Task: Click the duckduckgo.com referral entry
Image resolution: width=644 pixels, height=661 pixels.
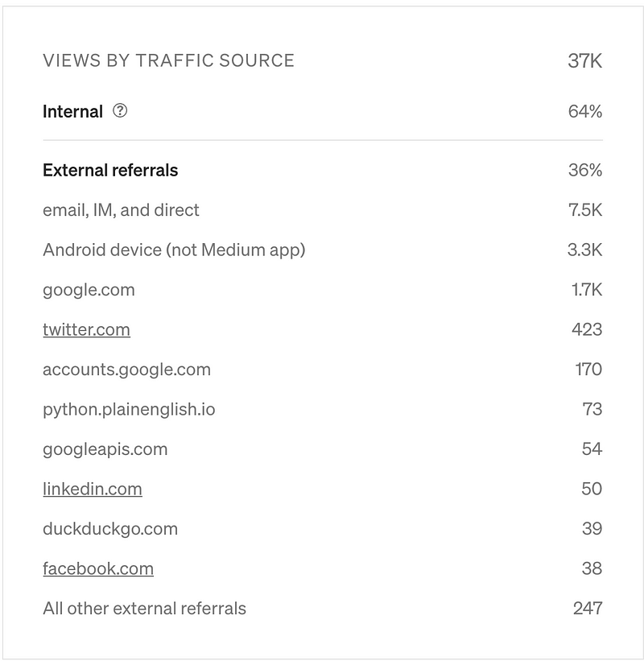Action: 109,529
